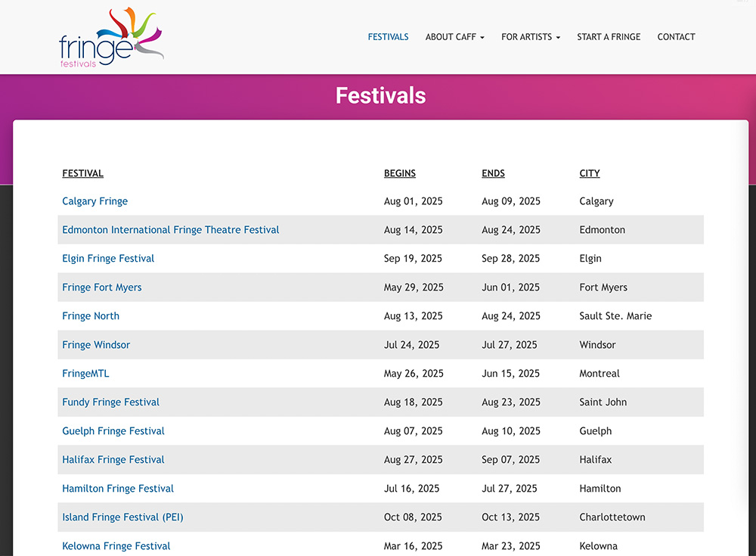The width and height of the screenshot is (756, 556).
Task: Click the city cell Calgary
Action: (x=596, y=201)
